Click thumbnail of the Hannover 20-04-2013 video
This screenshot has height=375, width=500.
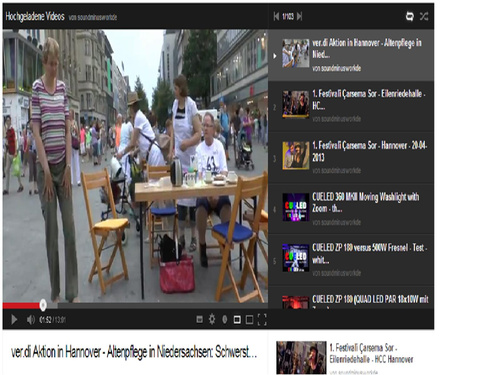(296, 156)
